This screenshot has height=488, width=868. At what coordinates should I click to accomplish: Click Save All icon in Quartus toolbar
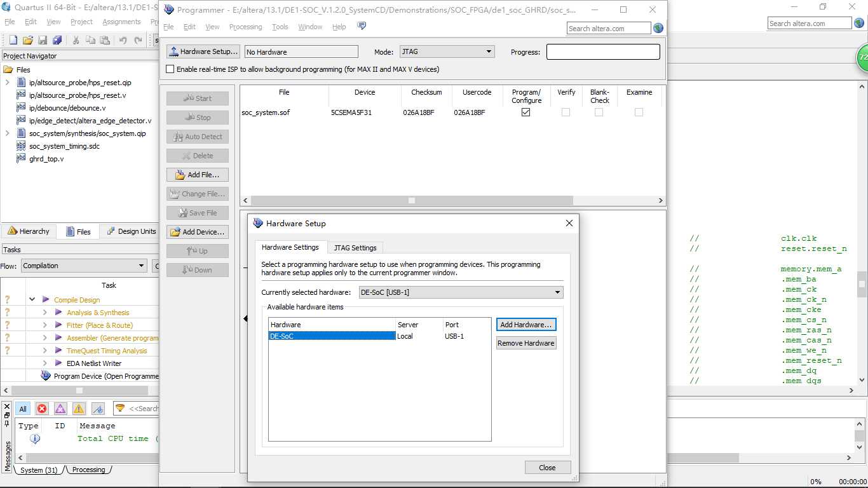57,40
